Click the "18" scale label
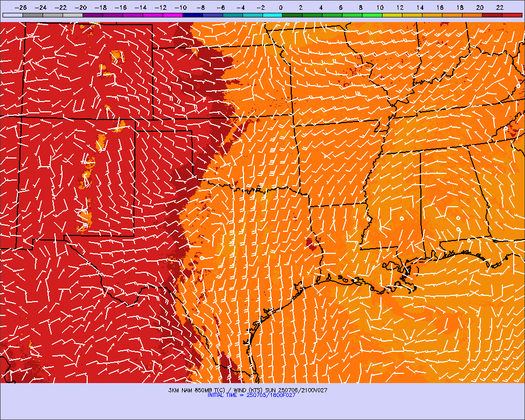525x420 pixels. [460, 8]
